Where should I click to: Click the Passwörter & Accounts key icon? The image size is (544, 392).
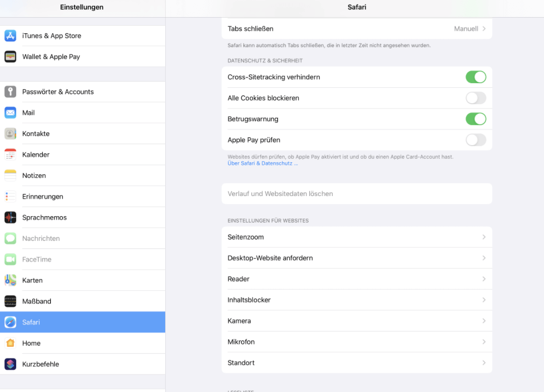[x=11, y=92]
